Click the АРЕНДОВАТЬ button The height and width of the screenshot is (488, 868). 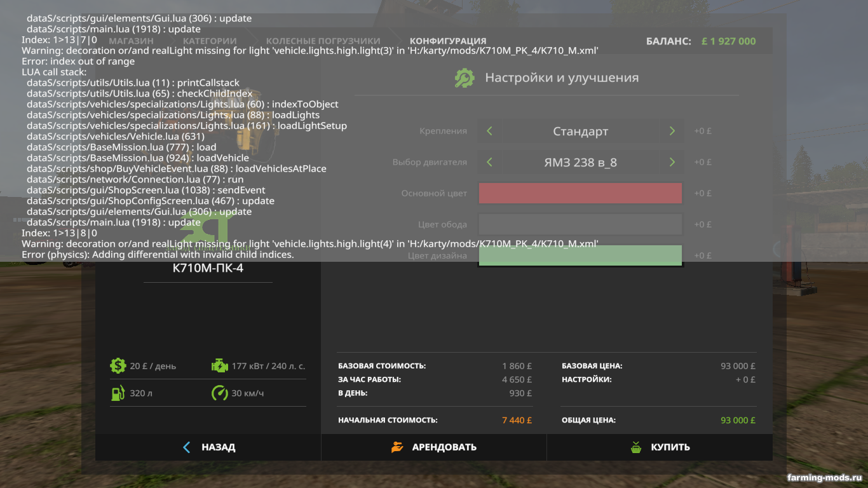434,447
